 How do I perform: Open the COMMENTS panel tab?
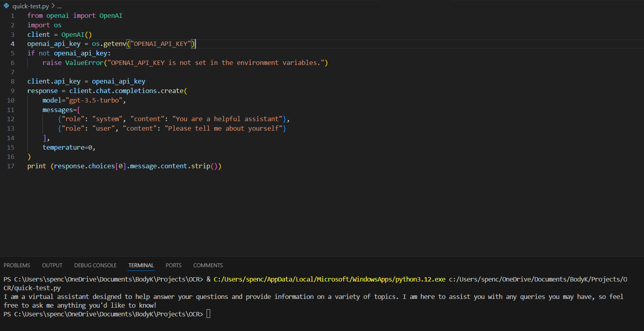208,265
